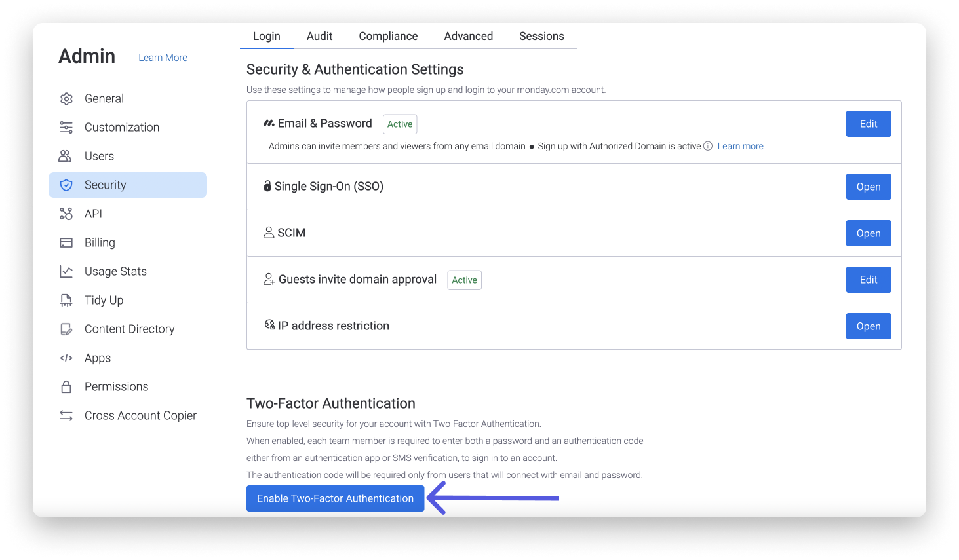Screen dimensions: 959x560
Task: Open the Sessions tab
Action: 541,36
